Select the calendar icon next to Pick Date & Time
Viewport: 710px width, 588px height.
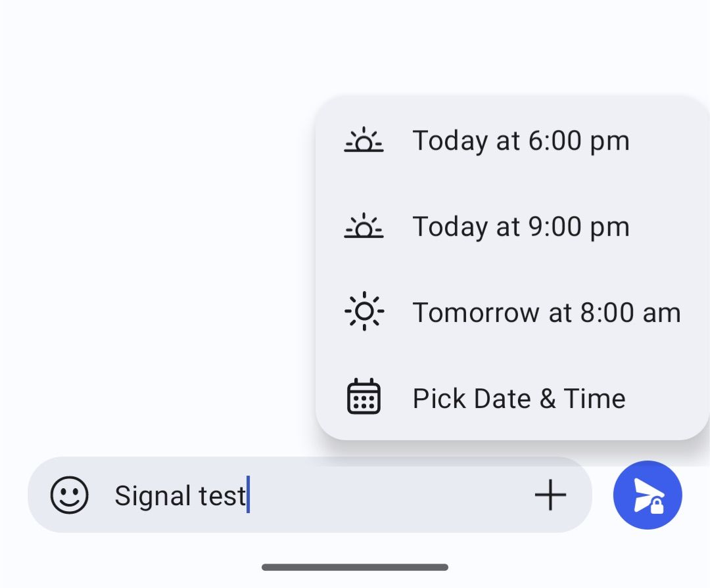(364, 396)
